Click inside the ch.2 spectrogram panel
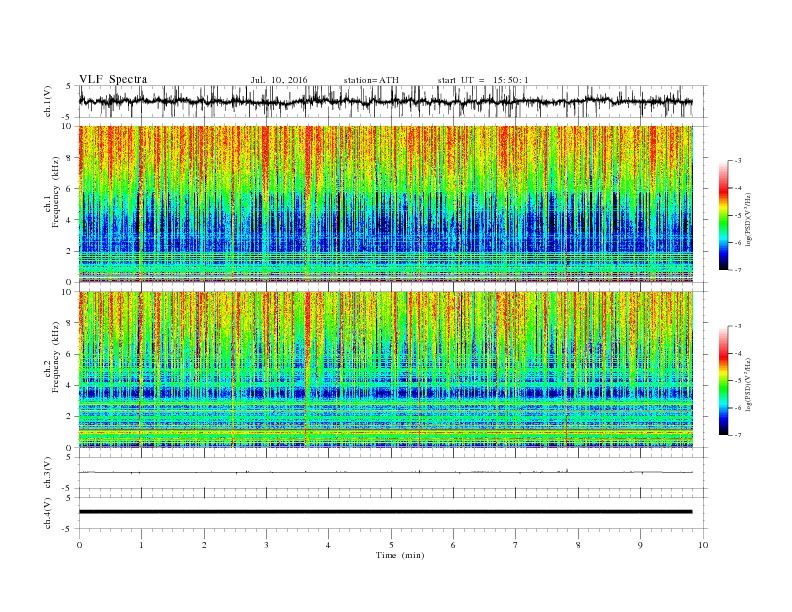The width and height of the screenshot is (792, 612). pyautogui.click(x=386, y=369)
